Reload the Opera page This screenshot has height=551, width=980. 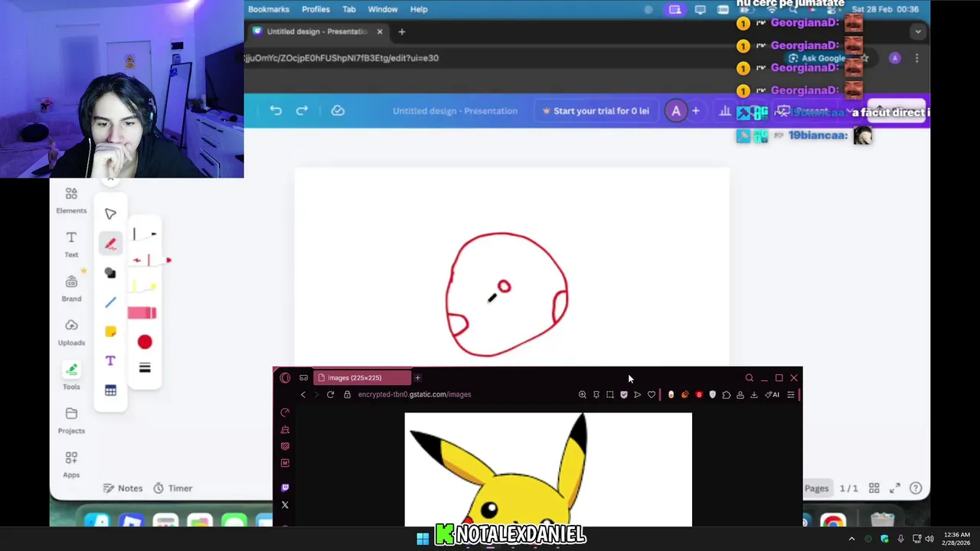click(x=330, y=394)
